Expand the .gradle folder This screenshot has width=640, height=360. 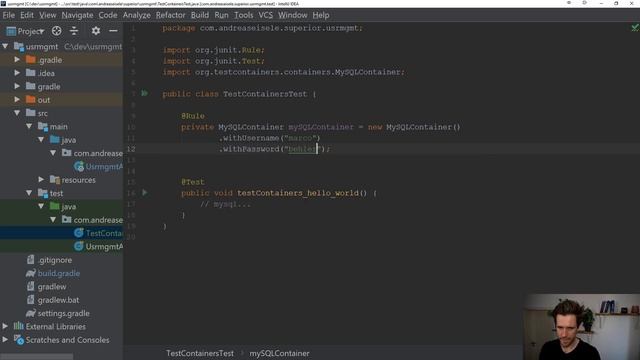tap(17, 60)
